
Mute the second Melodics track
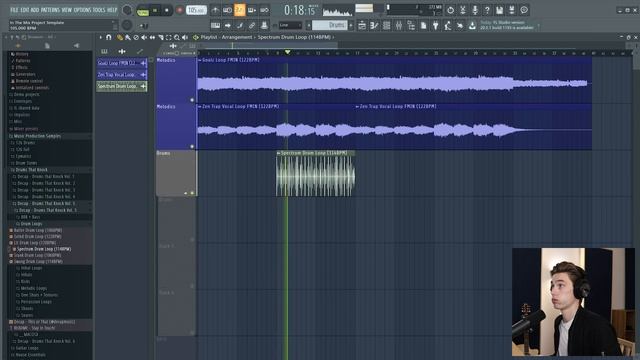click(x=192, y=146)
